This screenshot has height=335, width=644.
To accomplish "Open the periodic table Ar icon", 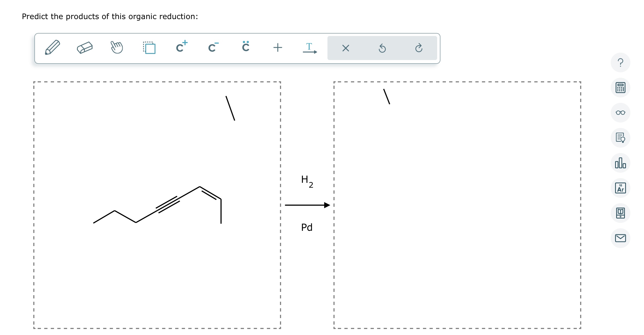I will pyautogui.click(x=620, y=188).
